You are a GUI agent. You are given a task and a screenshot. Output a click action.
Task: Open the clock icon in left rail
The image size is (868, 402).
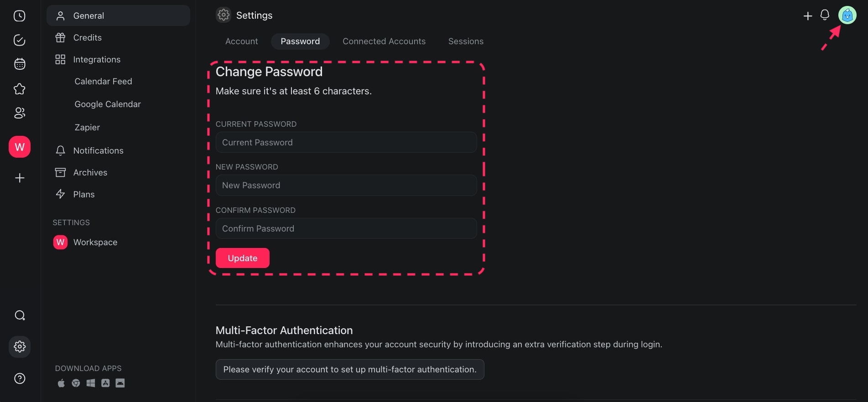[20, 16]
